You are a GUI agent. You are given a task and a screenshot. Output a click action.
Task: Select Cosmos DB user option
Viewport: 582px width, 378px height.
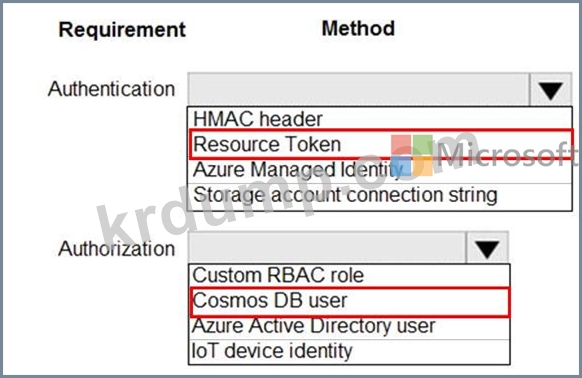coord(349,302)
